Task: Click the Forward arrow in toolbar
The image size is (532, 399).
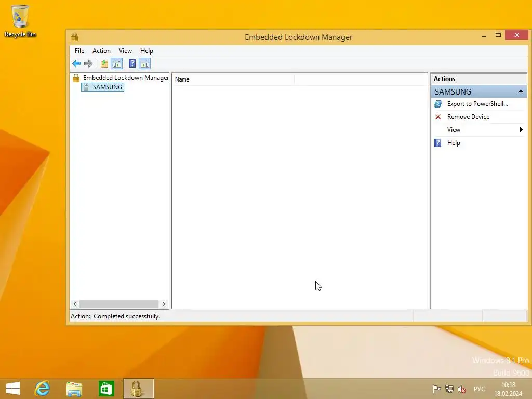Action: [x=88, y=63]
